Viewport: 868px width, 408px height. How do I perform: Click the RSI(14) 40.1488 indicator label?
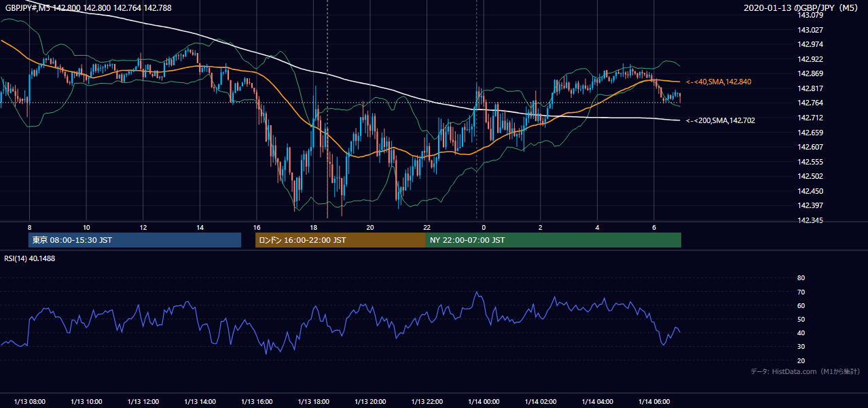click(29, 258)
